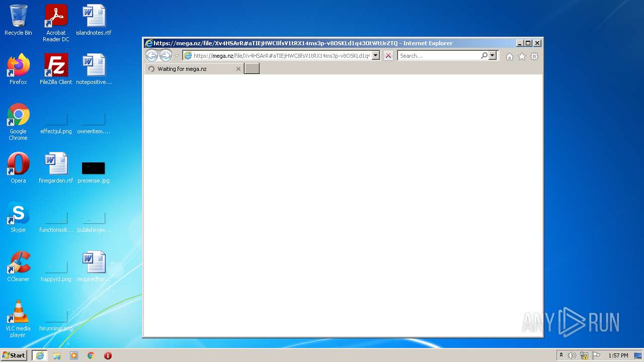Open the IE Tools gear icon
Screen dimensions: 644x362
(x=534, y=56)
